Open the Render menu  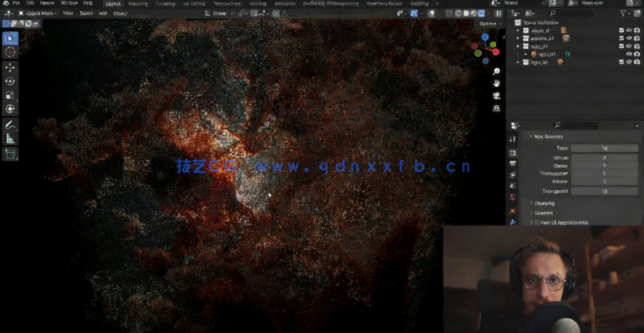tap(48, 3)
